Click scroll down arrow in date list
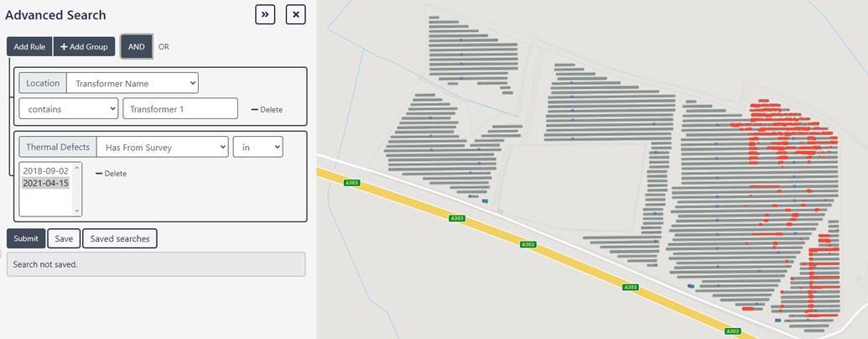Viewport: 868px width, 339px height. (x=77, y=211)
